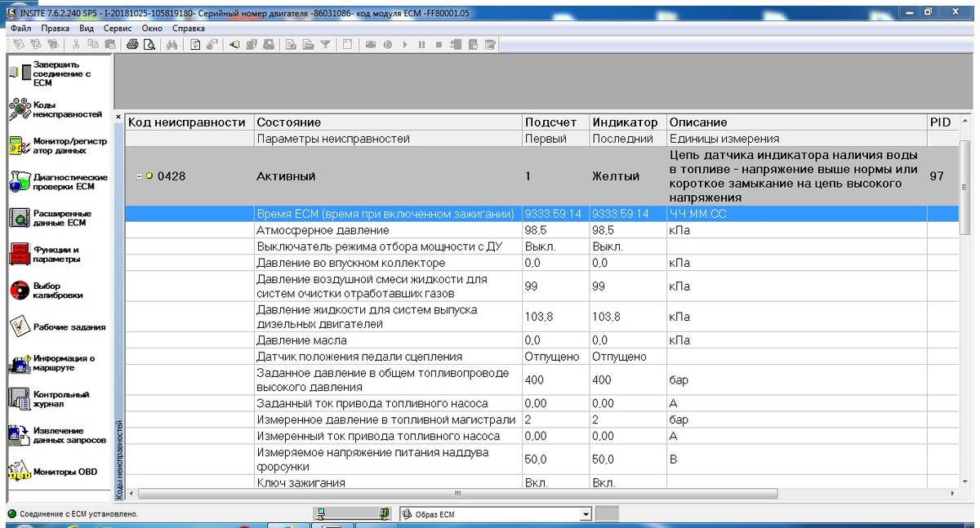Open Рабочие задания in the sidebar

57,326
